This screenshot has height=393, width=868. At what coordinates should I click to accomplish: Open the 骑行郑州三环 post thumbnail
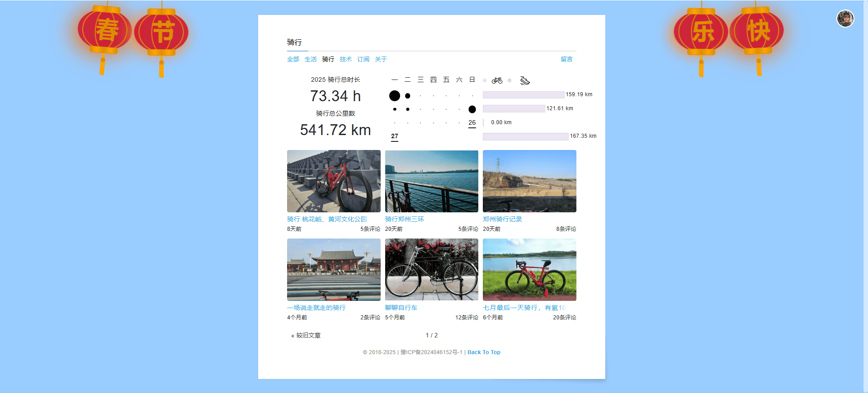[431, 181]
